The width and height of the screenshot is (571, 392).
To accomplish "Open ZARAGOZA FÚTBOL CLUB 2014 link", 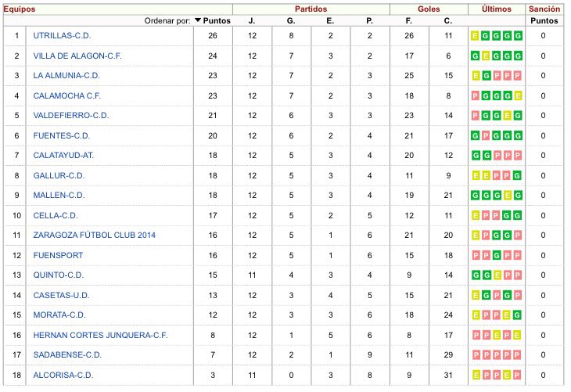I will click(x=95, y=235).
